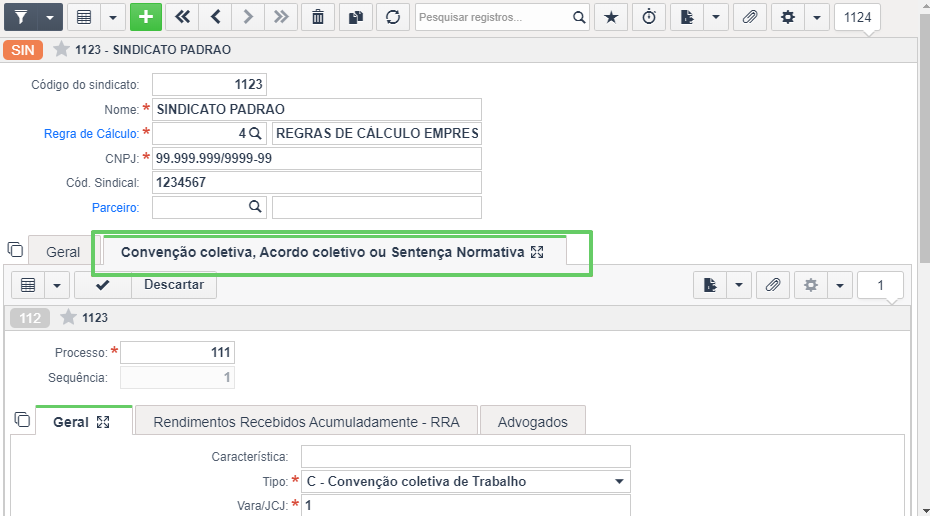The height and width of the screenshot is (516, 930).
Task: Confirm changes with checkmark button
Action: 103,285
